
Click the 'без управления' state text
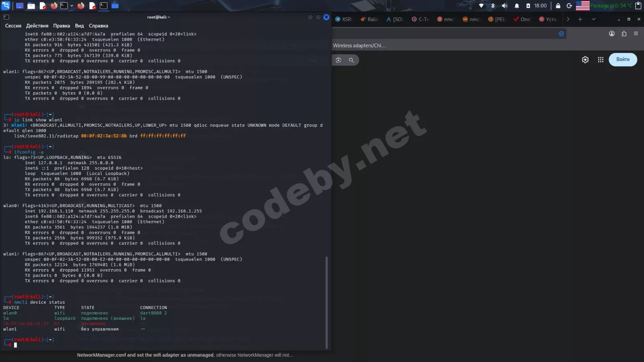(x=100, y=329)
